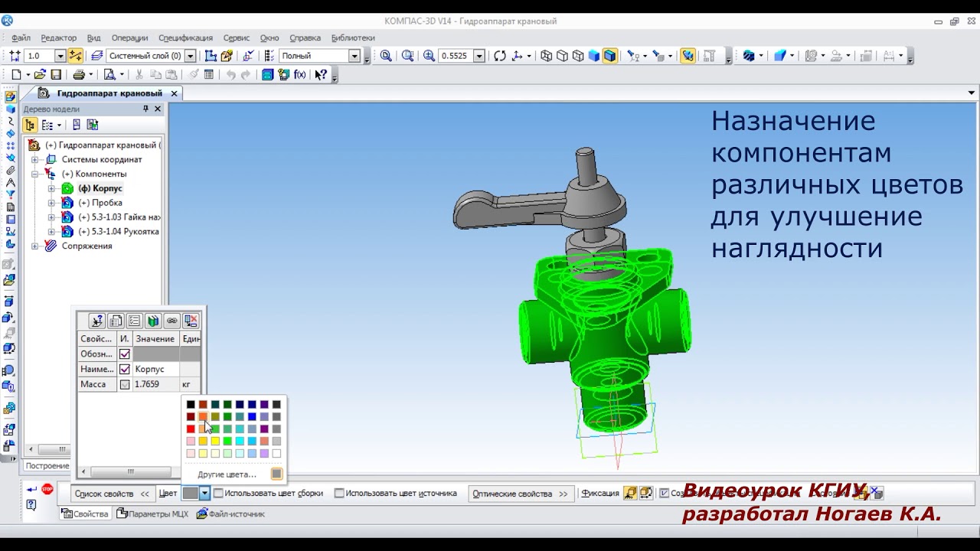Open the Полный display mode dropdown
980x551 pixels.
point(354,56)
